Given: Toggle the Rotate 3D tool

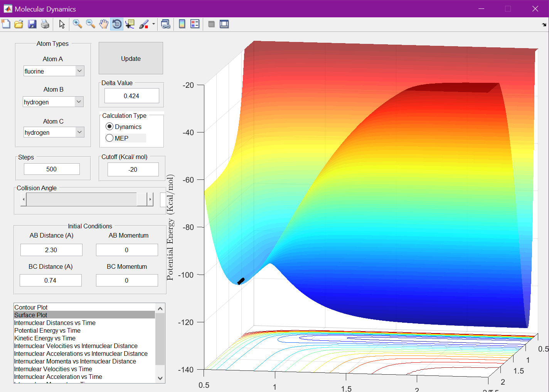Looking at the screenshot, I should click(x=116, y=24).
